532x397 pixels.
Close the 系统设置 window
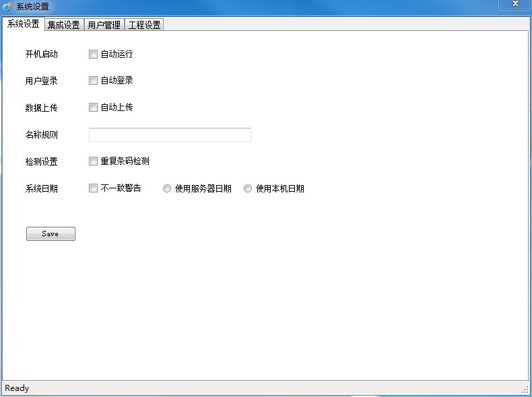point(514,5)
